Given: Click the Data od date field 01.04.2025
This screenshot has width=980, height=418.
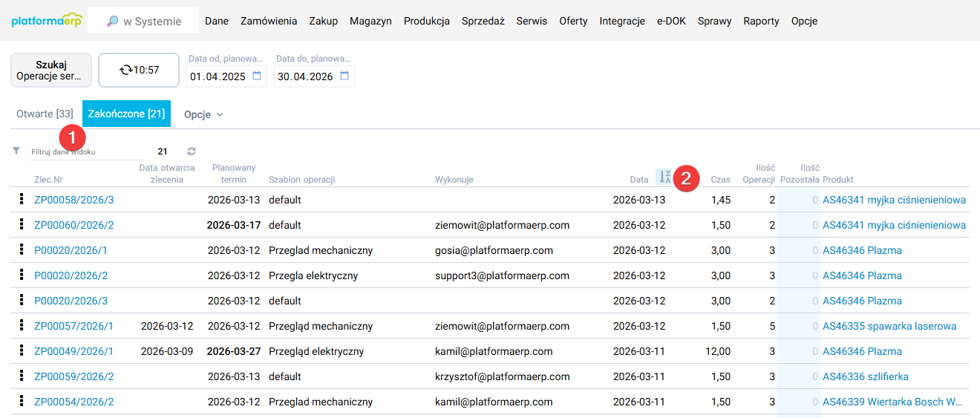Looking at the screenshot, I should coord(226,76).
